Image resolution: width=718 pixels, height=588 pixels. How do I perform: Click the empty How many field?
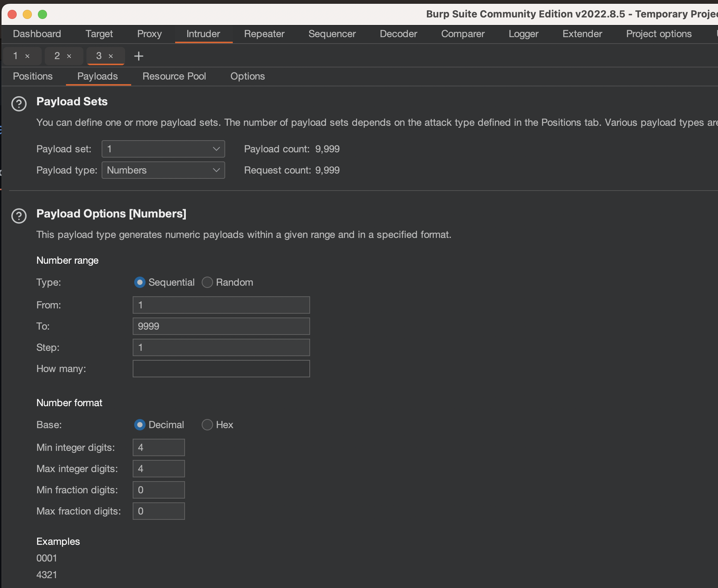(221, 369)
